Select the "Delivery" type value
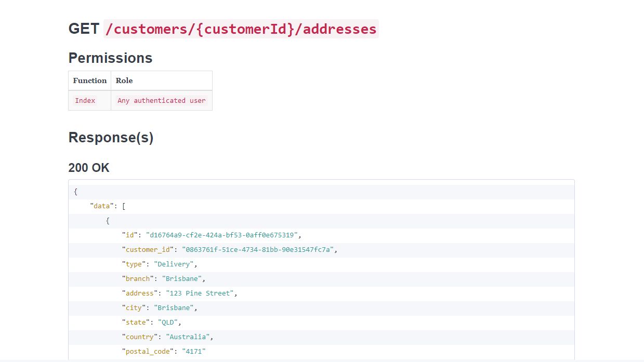Image resolution: width=644 pixels, height=362 pixels. pos(174,264)
